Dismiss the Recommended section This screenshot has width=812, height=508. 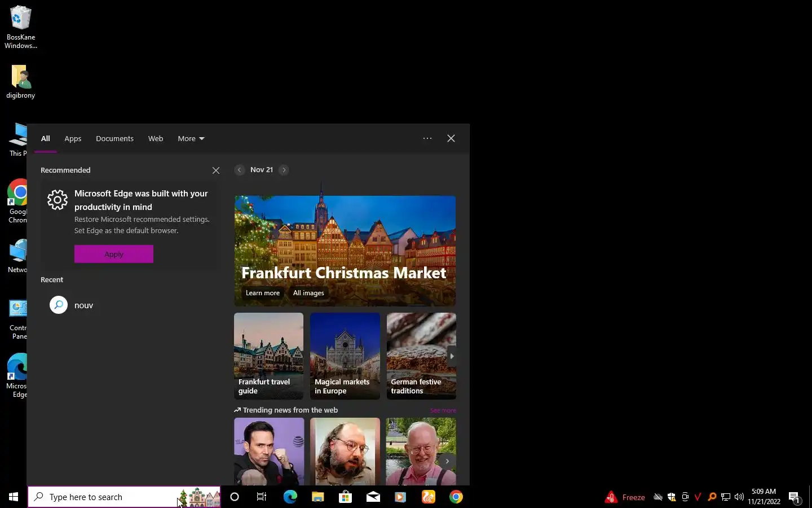216,170
